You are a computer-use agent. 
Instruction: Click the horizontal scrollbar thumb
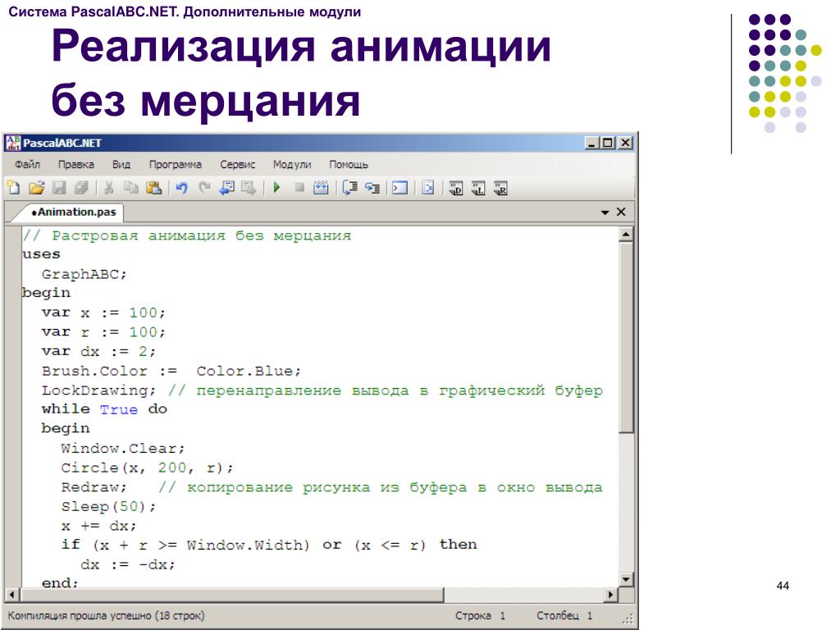231,595
